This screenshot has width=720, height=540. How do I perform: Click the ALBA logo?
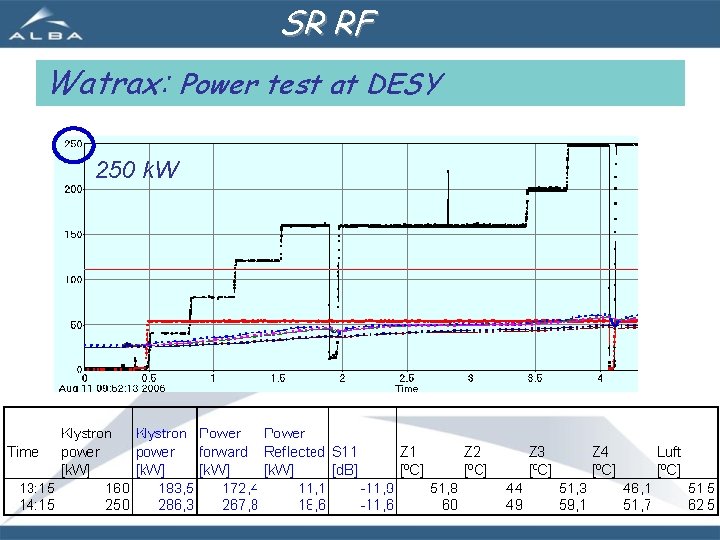coord(46,24)
